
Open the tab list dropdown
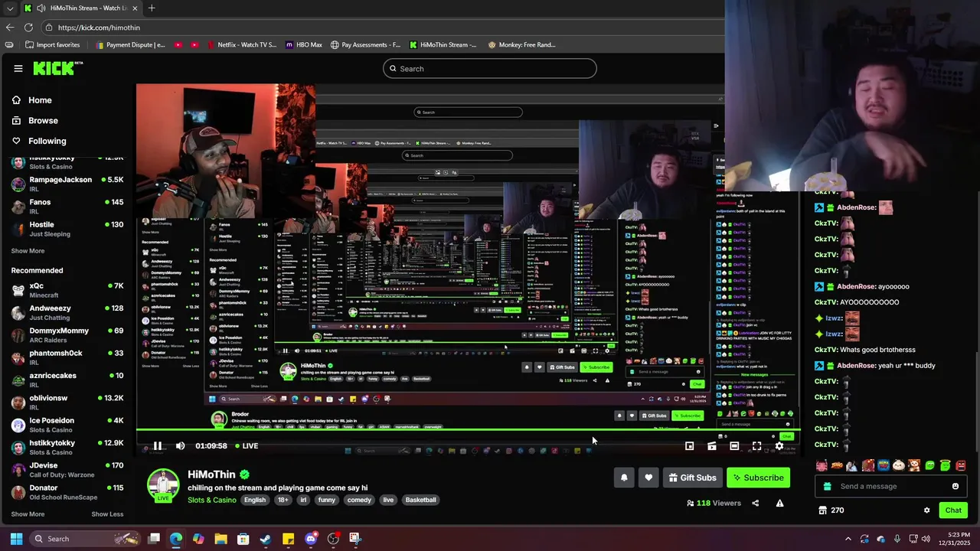click(9, 8)
